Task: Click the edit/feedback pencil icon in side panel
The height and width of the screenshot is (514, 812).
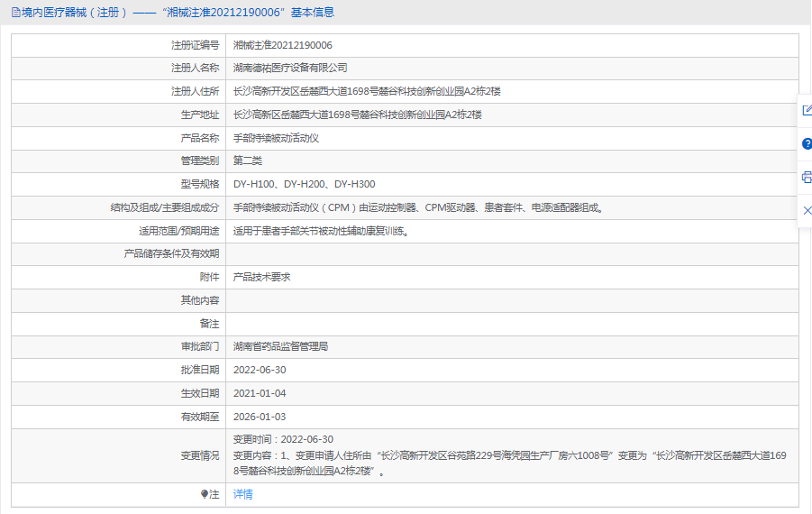Action: click(807, 110)
